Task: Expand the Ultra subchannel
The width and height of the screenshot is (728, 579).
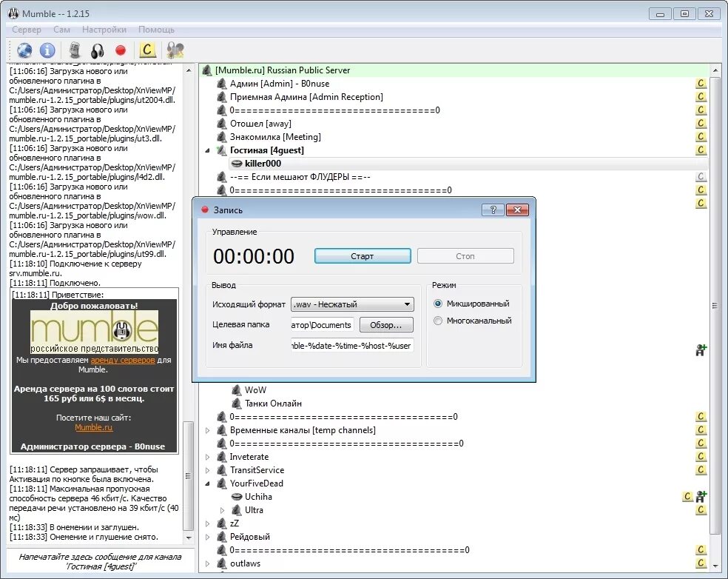Action: pos(223,510)
